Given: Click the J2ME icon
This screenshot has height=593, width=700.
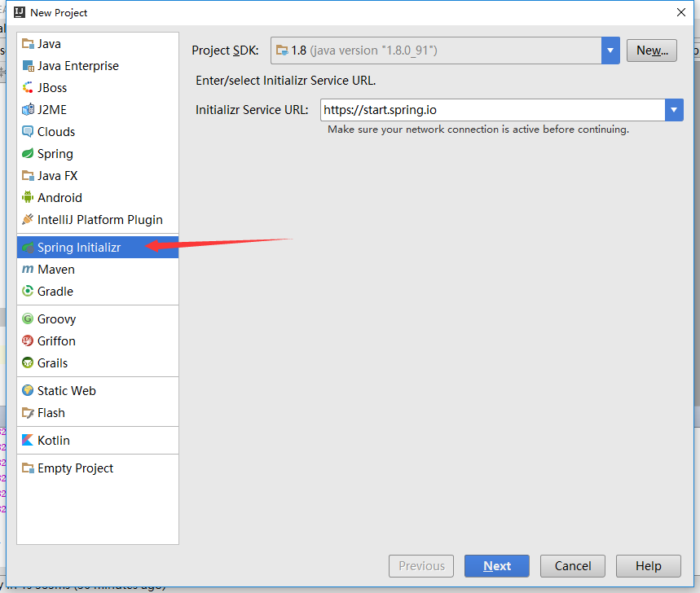Looking at the screenshot, I should pyautogui.click(x=28, y=109).
